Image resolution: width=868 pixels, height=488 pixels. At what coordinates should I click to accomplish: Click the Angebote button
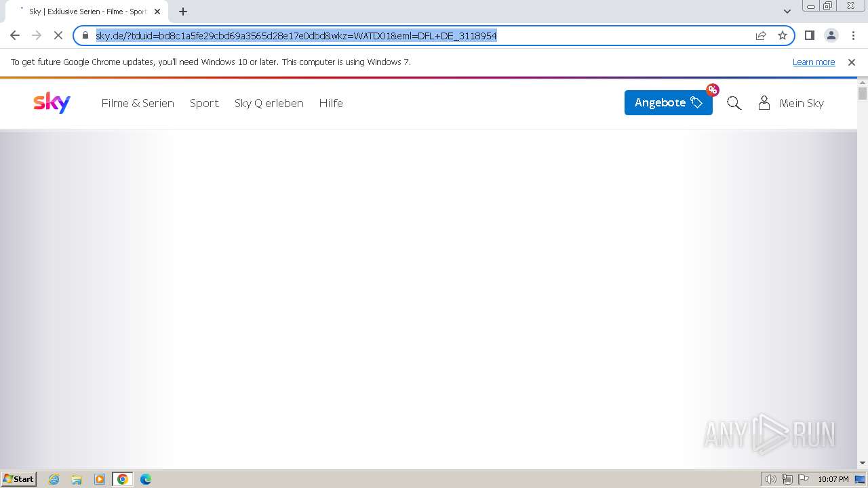click(668, 102)
